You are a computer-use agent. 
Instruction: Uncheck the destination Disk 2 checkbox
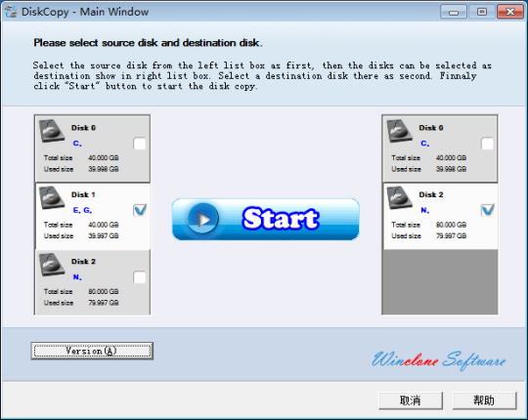click(x=487, y=210)
